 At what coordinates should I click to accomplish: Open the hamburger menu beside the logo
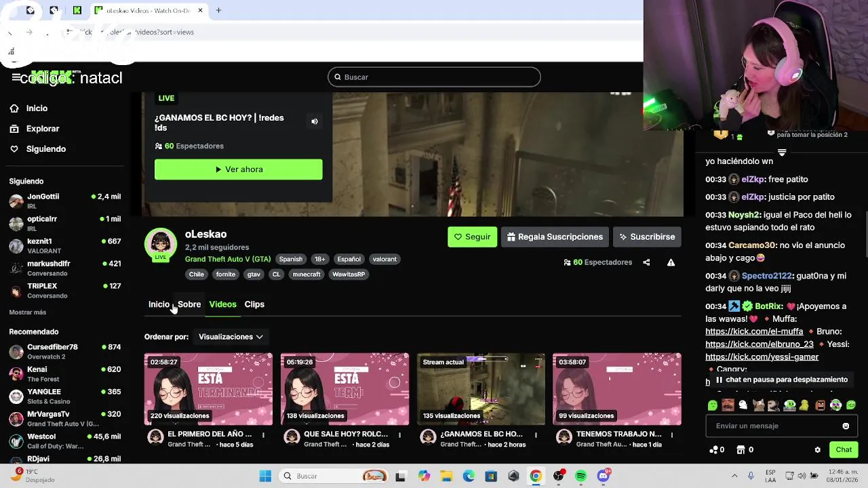click(x=16, y=77)
